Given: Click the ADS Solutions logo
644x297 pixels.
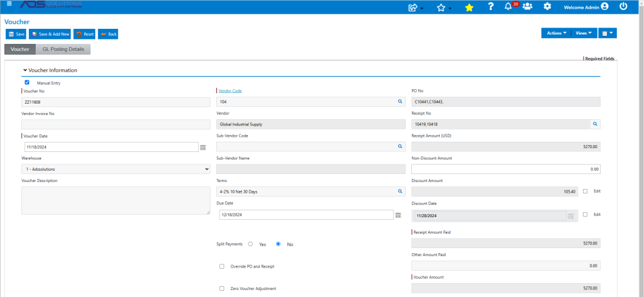Looking at the screenshot, I should pyautogui.click(x=50, y=4).
